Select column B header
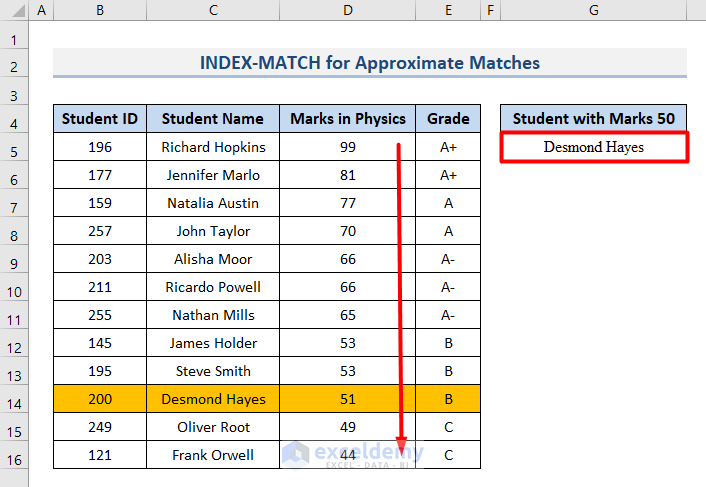This screenshot has width=706, height=487. [x=100, y=10]
